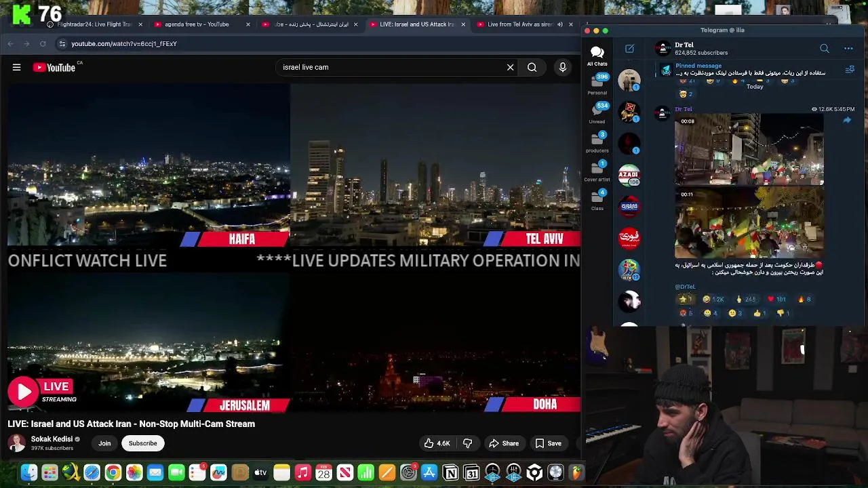Play the 00:08 video in Telegram
The width and height of the screenshot is (868, 488).
[x=749, y=149]
